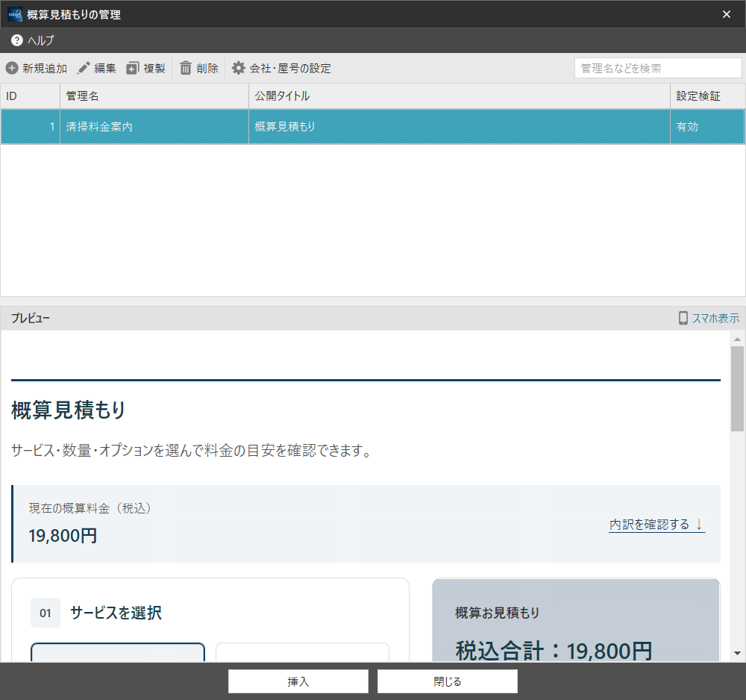Click the preview vertical scrollbar thumb
This screenshot has width=746, height=700.
click(738, 389)
